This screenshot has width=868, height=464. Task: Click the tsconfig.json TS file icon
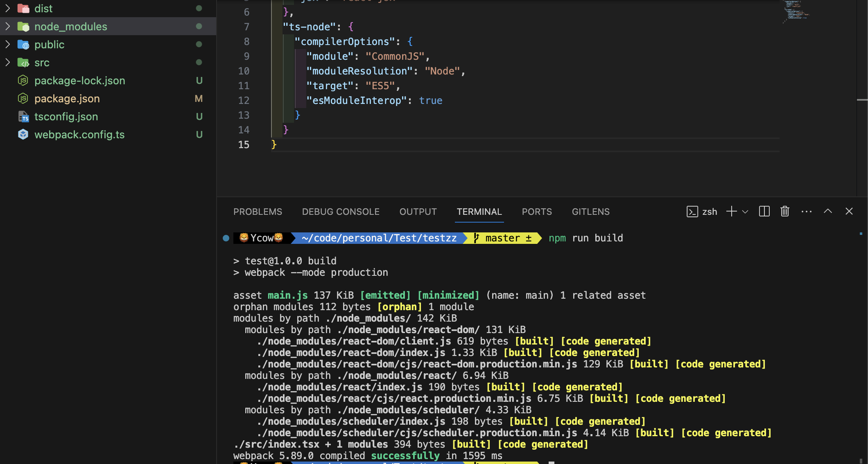tap(23, 117)
